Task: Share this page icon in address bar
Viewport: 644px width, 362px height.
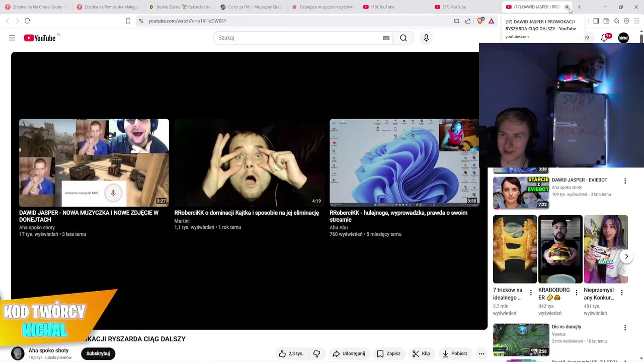Action: (468, 21)
